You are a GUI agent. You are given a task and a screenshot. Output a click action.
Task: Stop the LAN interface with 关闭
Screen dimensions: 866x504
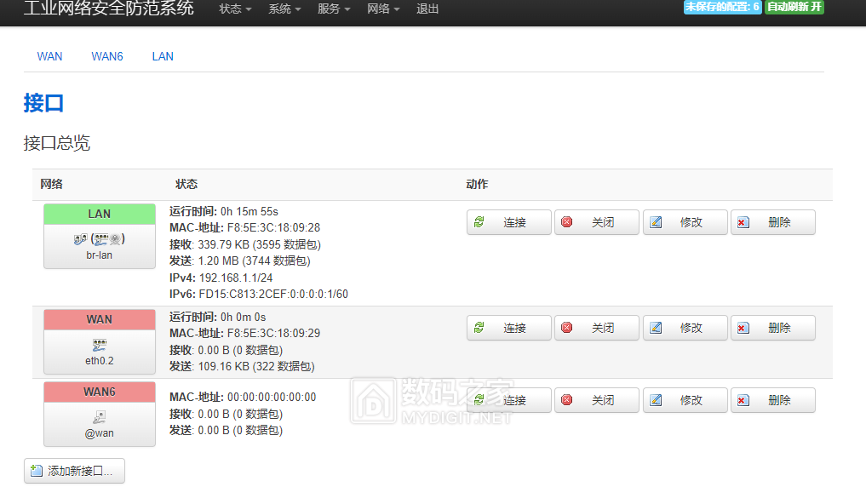click(596, 222)
